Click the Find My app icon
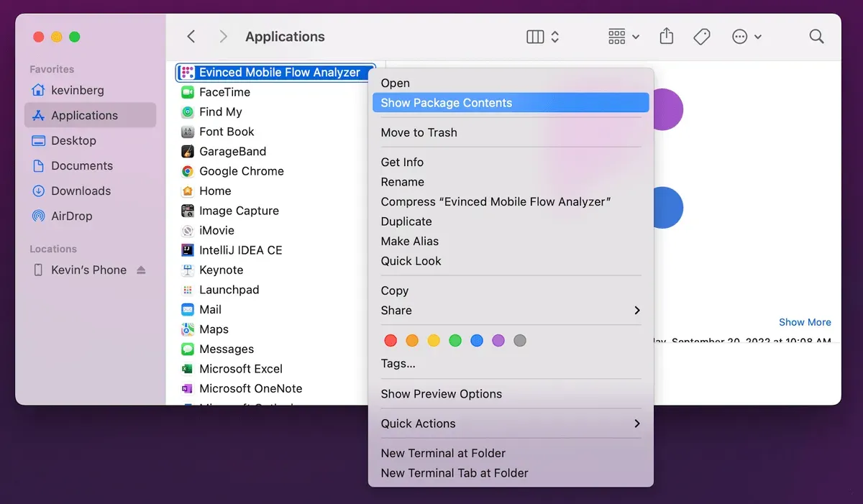Screen dimensions: 863x504 pyautogui.click(x=187, y=112)
